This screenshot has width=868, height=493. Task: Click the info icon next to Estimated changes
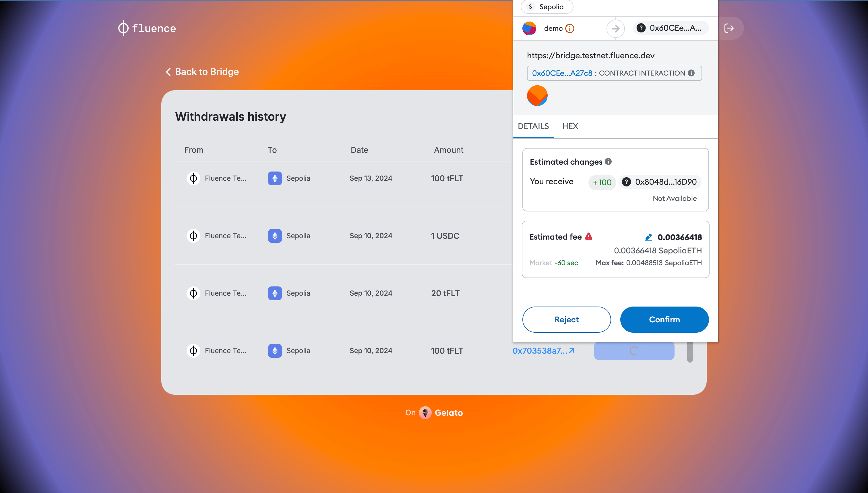point(608,161)
